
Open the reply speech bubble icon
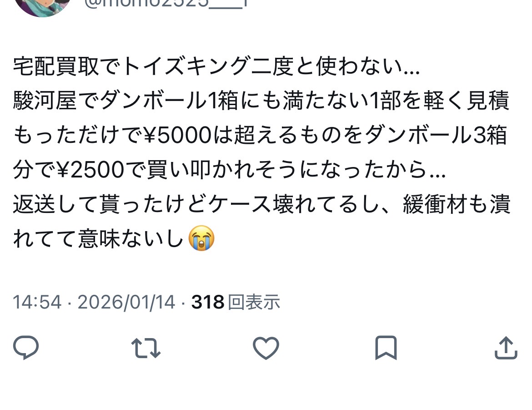tap(26, 348)
